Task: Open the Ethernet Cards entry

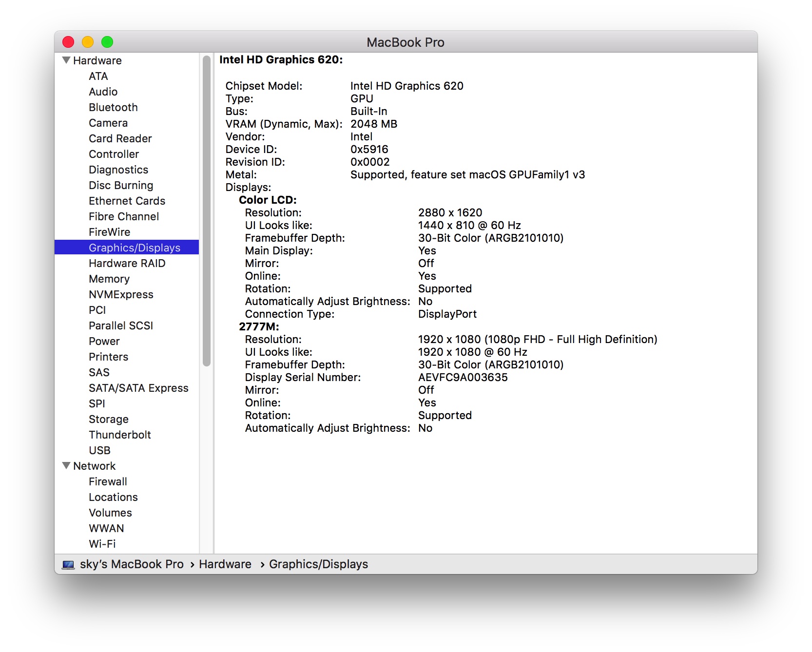Action: (127, 201)
